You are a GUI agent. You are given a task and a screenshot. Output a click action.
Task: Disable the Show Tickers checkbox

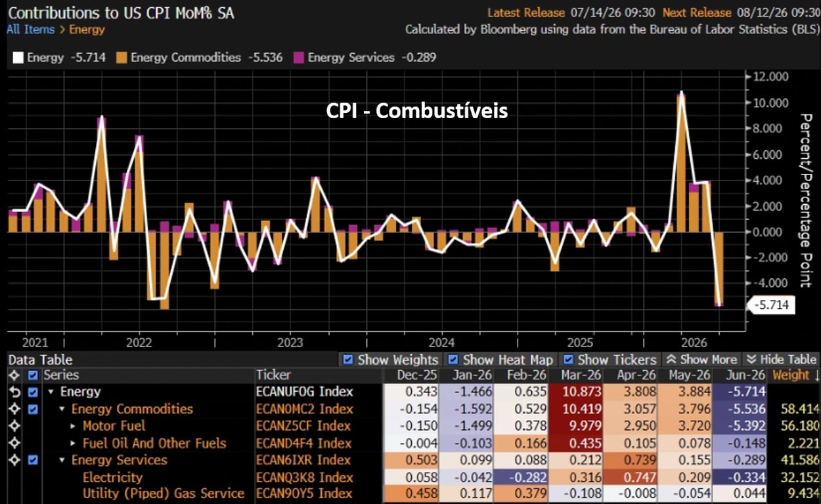pyautogui.click(x=568, y=359)
